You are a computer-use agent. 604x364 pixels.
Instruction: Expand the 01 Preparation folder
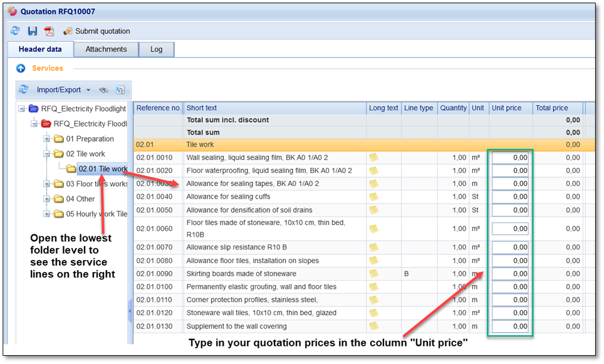pyautogui.click(x=47, y=139)
